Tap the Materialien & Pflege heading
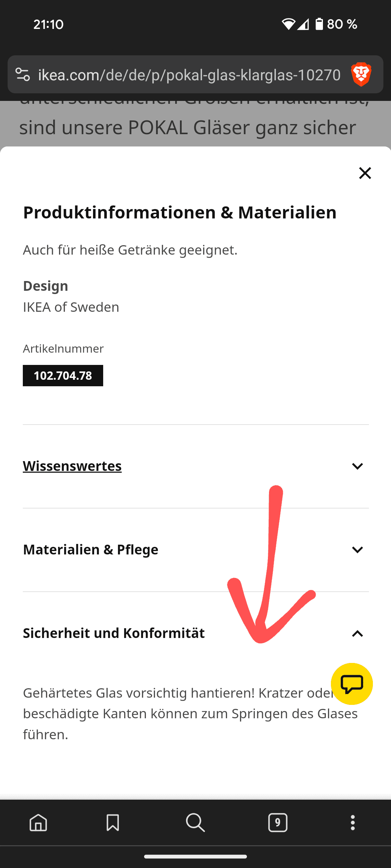The image size is (391, 868). 91,550
